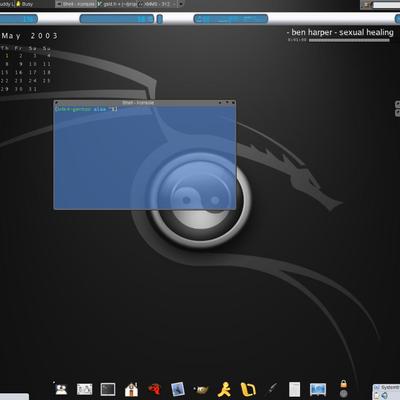The image size is (400, 400).
Task: Click the May 2003 calendar heading
Action: 30,36
